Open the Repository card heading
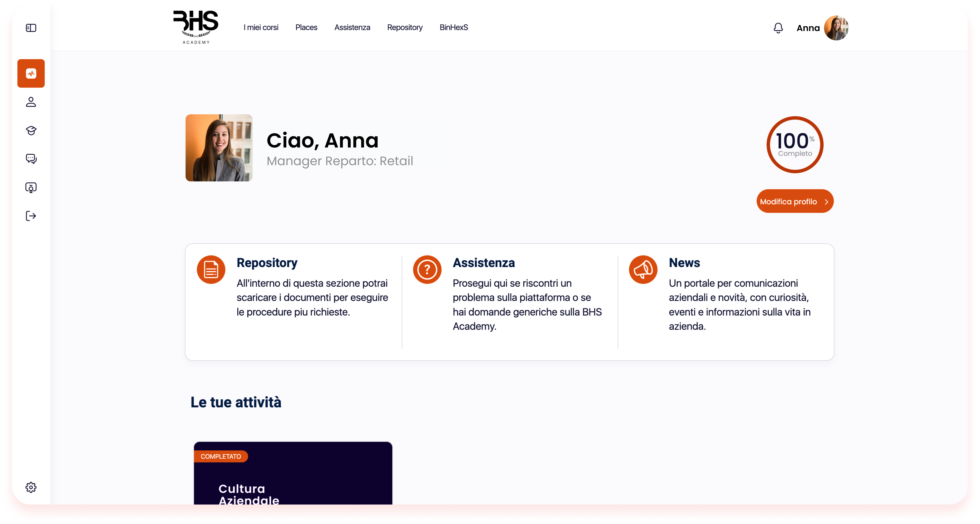This screenshot has width=980, height=524. (x=267, y=263)
